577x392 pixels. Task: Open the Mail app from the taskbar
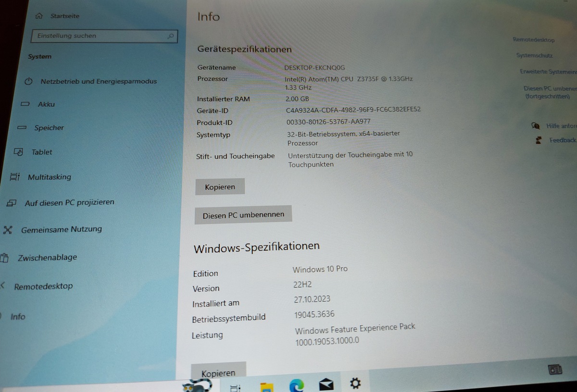click(326, 384)
